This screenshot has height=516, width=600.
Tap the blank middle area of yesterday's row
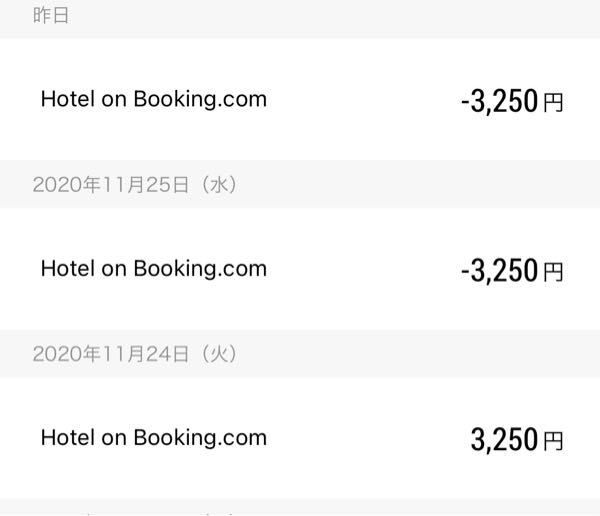click(360, 100)
